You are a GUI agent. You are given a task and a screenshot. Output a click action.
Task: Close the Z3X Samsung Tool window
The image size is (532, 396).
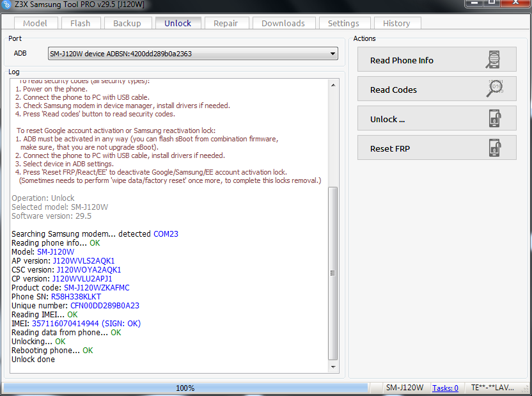pos(515,3)
